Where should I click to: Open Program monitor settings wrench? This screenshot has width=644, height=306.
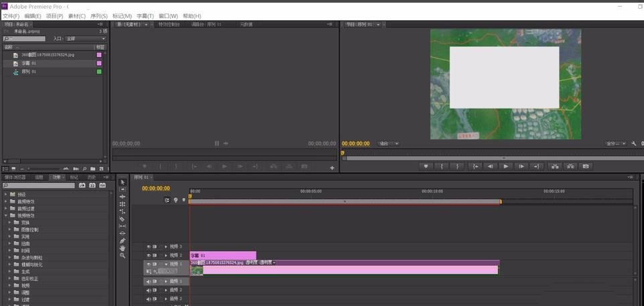[634, 143]
